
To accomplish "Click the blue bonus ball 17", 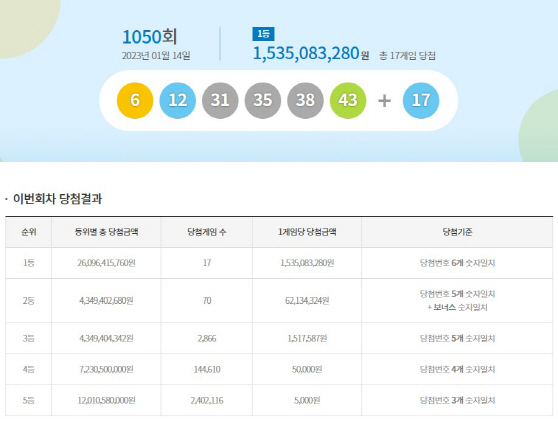I will click(x=421, y=100).
